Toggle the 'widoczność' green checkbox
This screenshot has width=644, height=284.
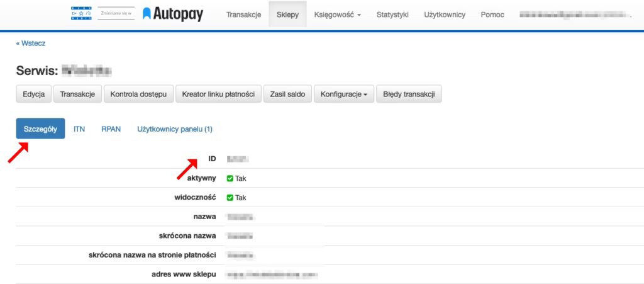point(230,197)
